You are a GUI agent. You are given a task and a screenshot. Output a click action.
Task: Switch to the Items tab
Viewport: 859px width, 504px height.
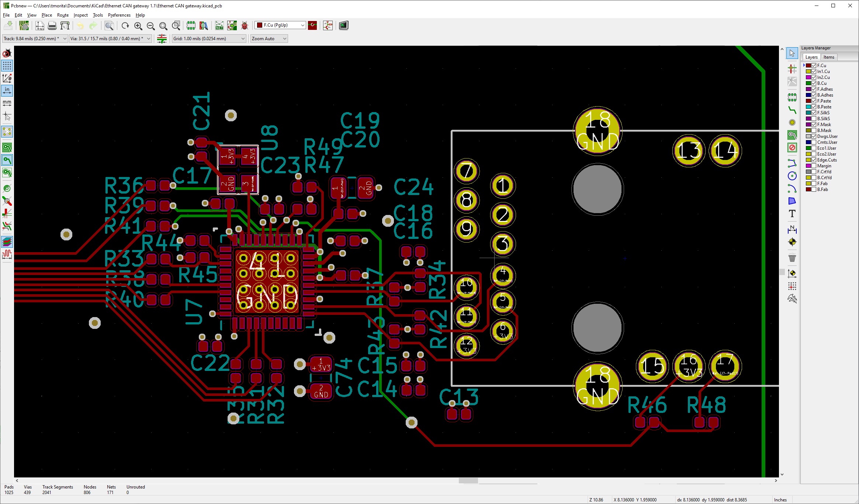click(829, 57)
